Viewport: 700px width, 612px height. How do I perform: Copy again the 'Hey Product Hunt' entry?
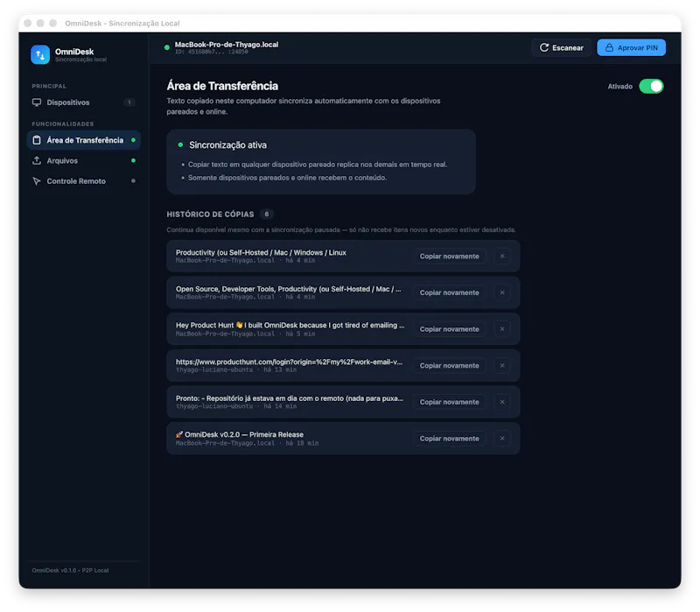[449, 329]
